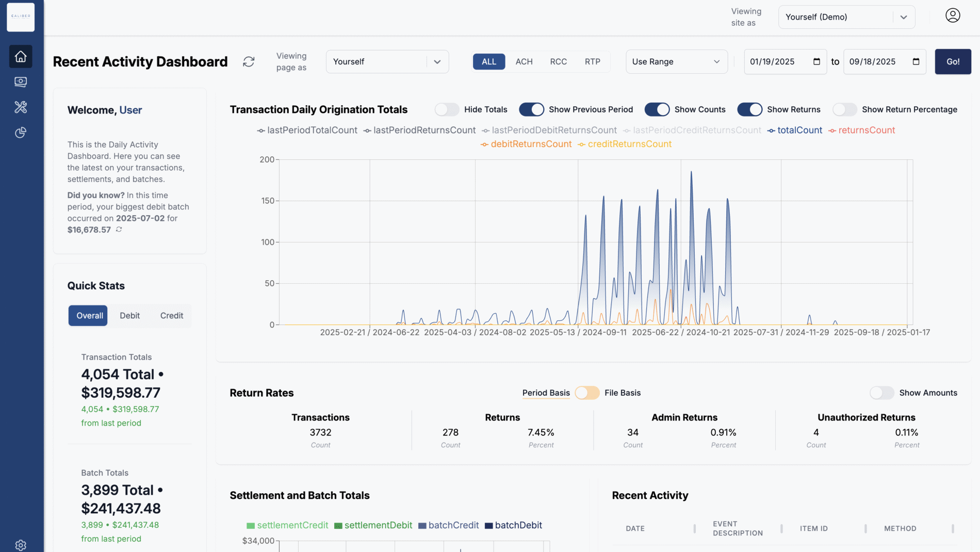This screenshot has height=552, width=980.
Task: Switch Return Rates to File Basis
Action: pyautogui.click(x=586, y=393)
